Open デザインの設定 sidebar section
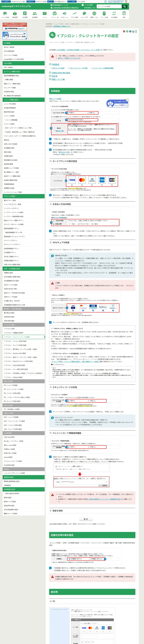The height and width of the screenshot is (644, 144). click(24, 196)
